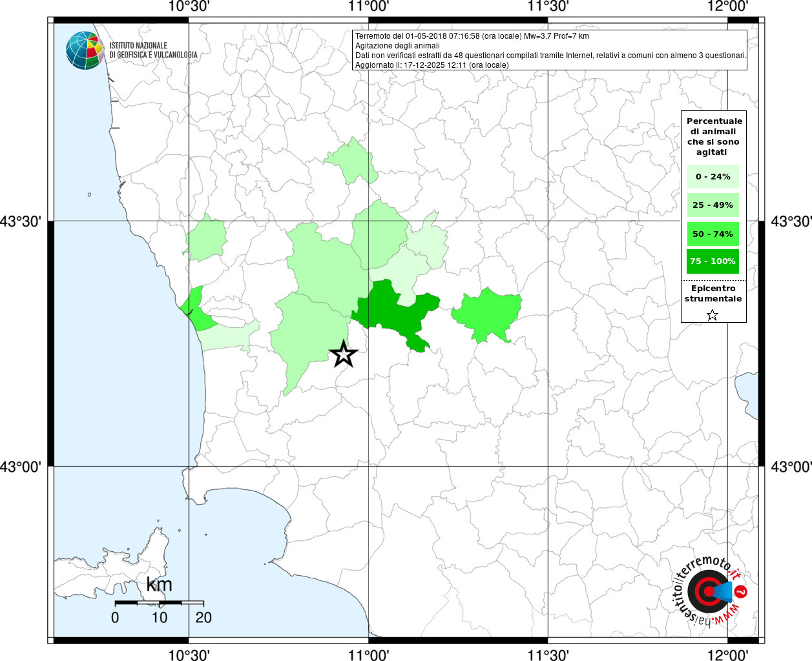
Task: Click the haisentitoilterremoto.it target logo
Action: coord(711,592)
